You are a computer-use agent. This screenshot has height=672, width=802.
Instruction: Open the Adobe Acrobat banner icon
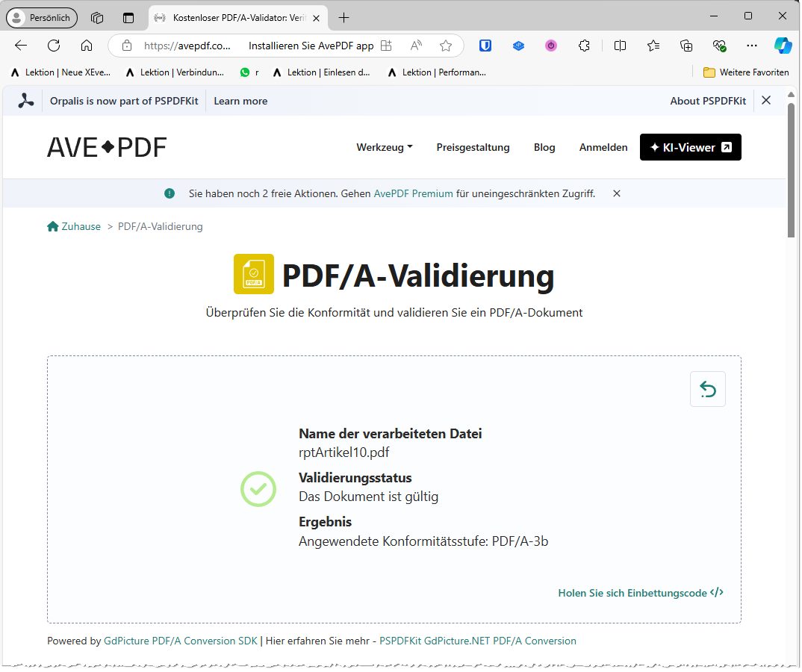pos(25,100)
